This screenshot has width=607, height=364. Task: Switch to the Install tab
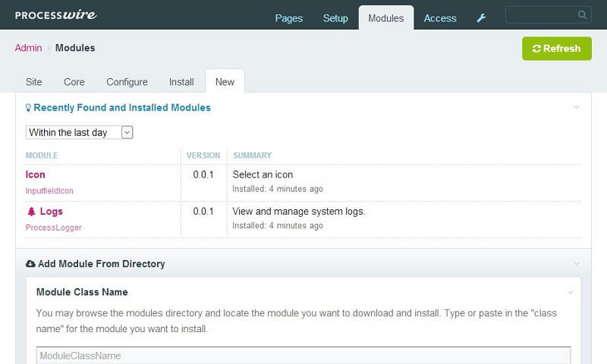[x=181, y=82]
